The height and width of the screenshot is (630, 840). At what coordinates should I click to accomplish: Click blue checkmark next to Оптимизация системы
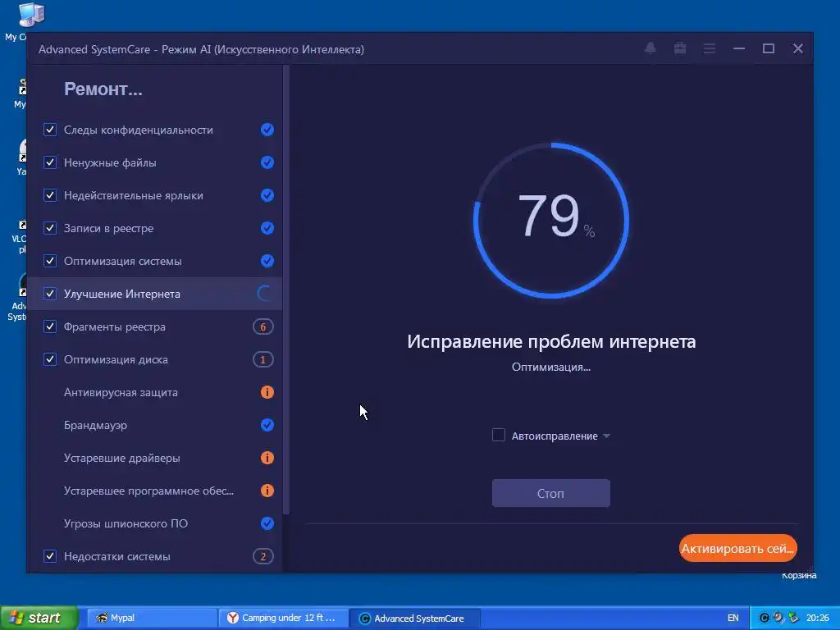coord(267,261)
